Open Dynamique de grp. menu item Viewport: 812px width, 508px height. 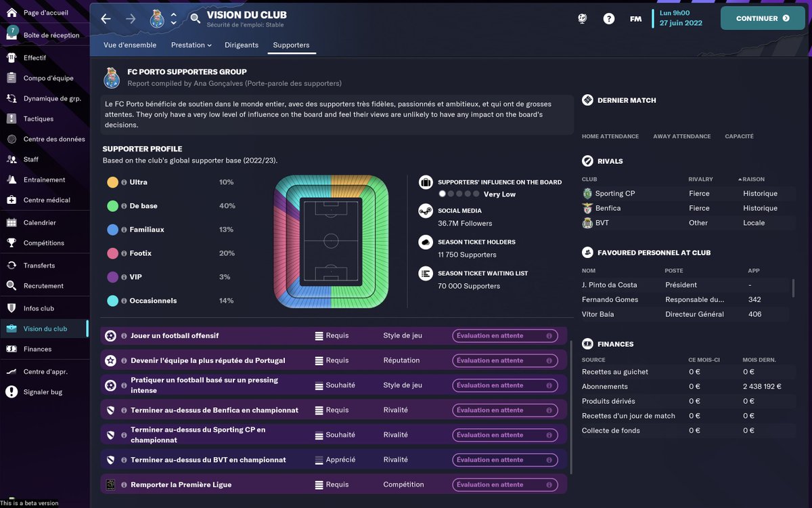tap(45, 98)
